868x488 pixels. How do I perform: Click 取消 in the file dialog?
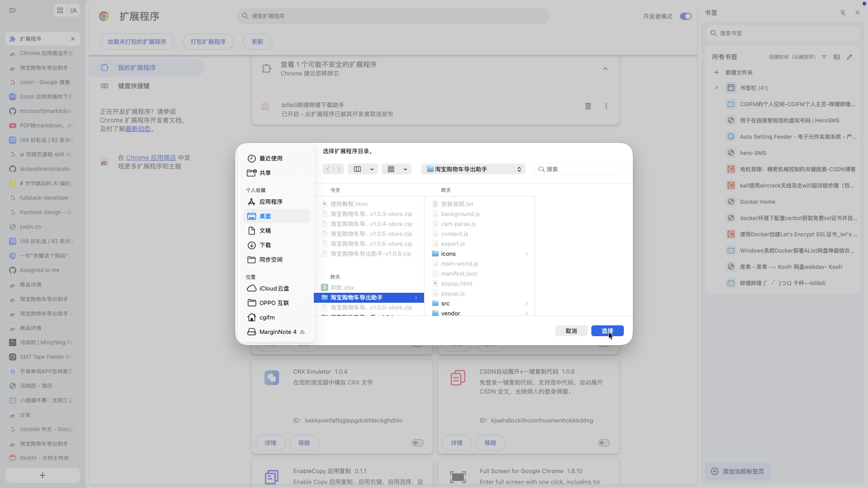tap(571, 331)
